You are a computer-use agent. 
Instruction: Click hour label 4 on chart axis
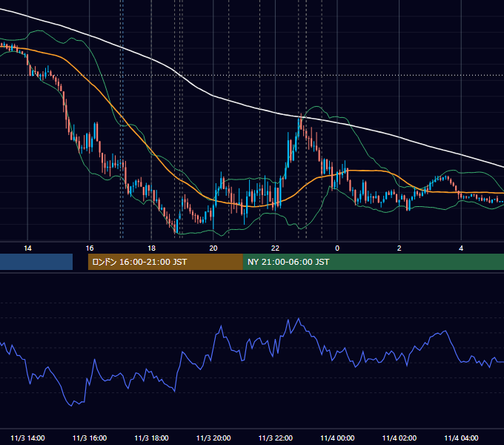[x=461, y=248]
